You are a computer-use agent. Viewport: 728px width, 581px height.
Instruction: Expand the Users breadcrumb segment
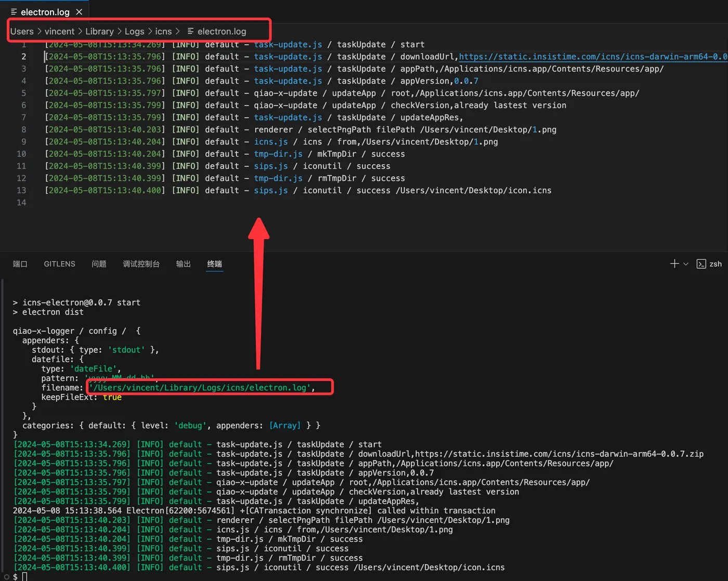22,31
